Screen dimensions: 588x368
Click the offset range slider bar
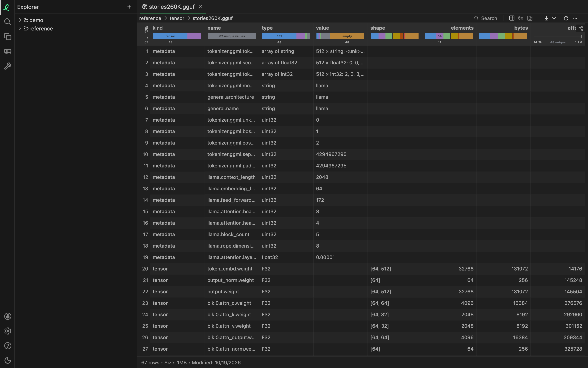(x=558, y=37)
